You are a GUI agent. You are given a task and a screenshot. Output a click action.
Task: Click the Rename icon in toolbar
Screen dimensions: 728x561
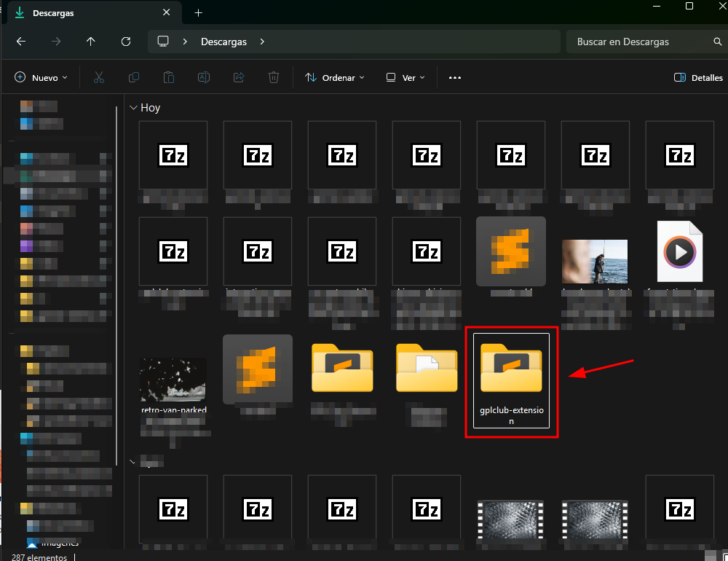(x=204, y=77)
